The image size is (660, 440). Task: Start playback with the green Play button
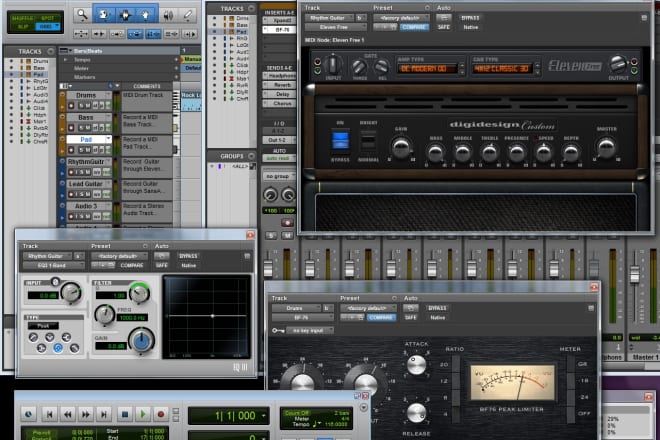pos(143,414)
